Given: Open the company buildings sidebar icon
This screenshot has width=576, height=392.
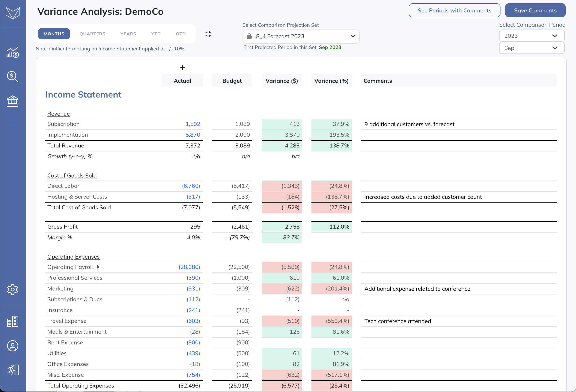Looking at the screenshot, I should (13, 321).
